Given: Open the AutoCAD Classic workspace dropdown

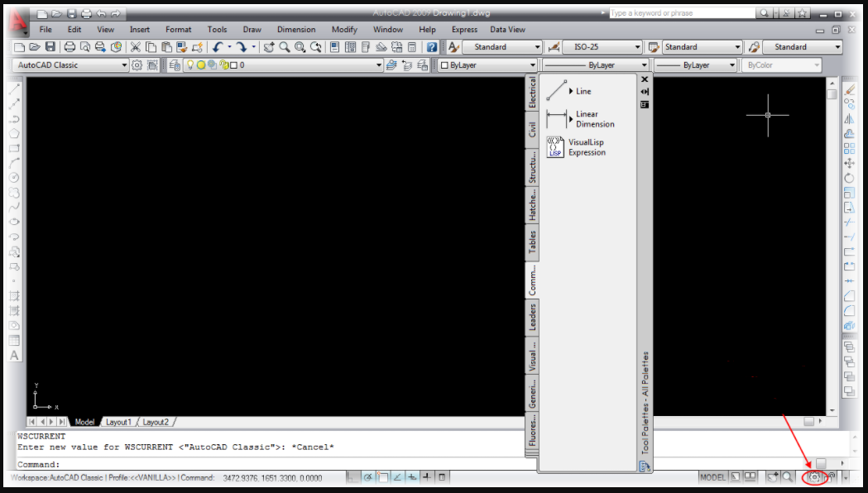Looking at the screenshot, I should coord(122,65).
